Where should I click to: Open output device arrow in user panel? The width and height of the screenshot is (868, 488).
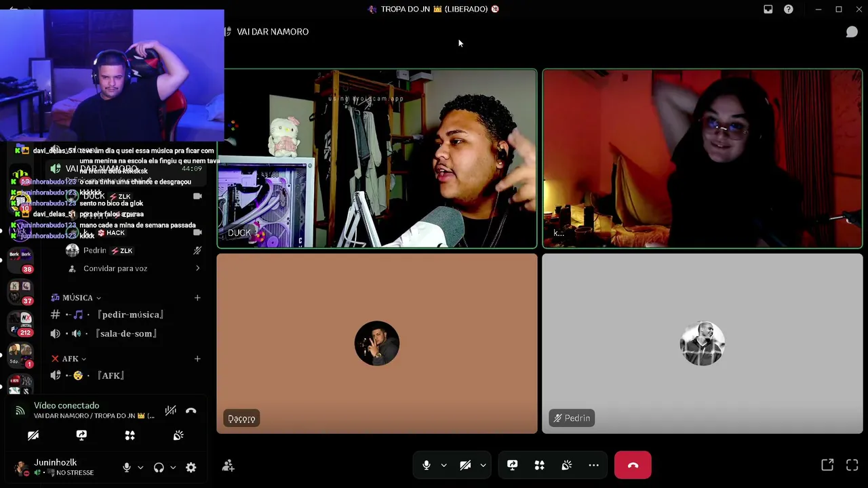(x=173, y=467)
